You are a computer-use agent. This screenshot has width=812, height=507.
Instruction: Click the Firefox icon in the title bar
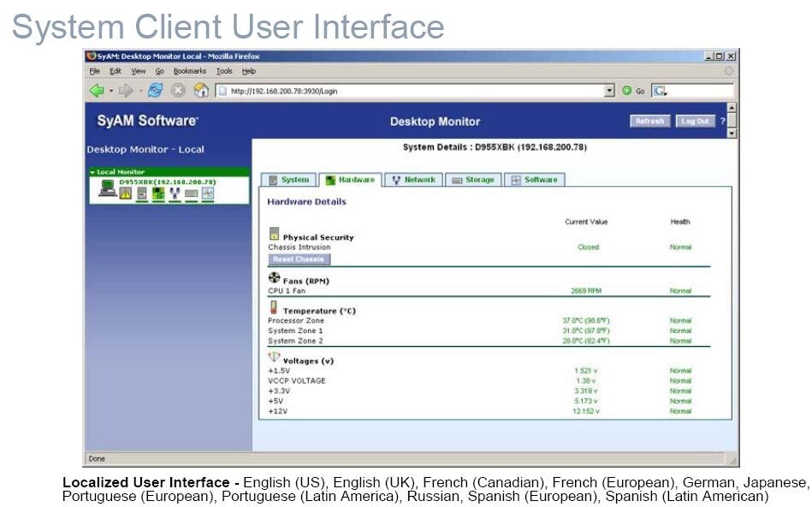coord(92,56)
